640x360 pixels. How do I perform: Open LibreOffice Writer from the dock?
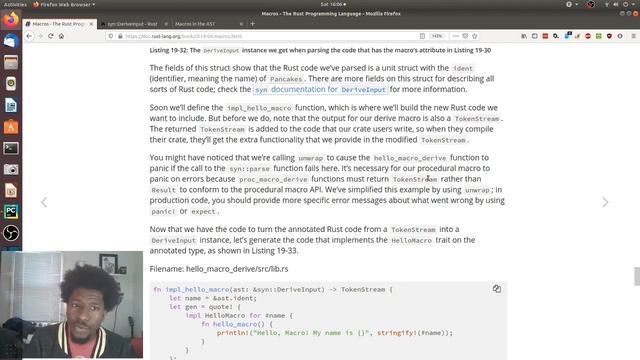(x=11, y=105)
